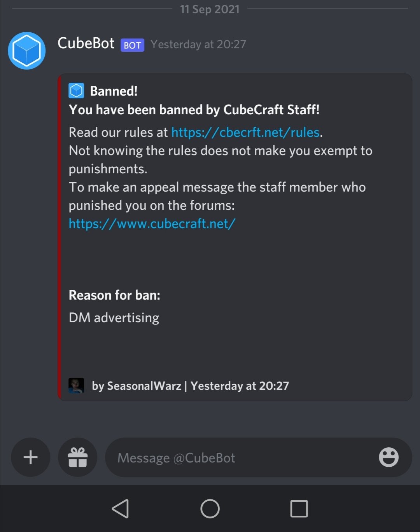The height and width of the screenshot is (532, 420).
Task: Open the cbecrft.net/rules link
Action: click(245, 133)
